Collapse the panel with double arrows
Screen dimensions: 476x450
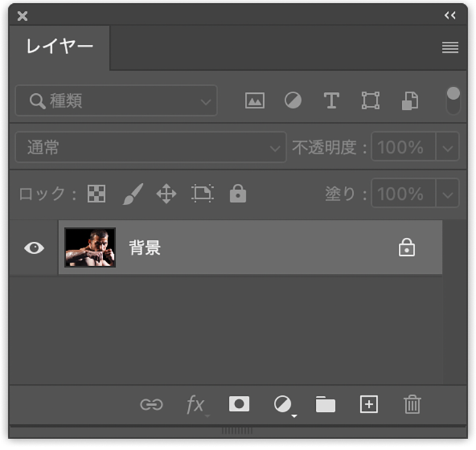450,15
